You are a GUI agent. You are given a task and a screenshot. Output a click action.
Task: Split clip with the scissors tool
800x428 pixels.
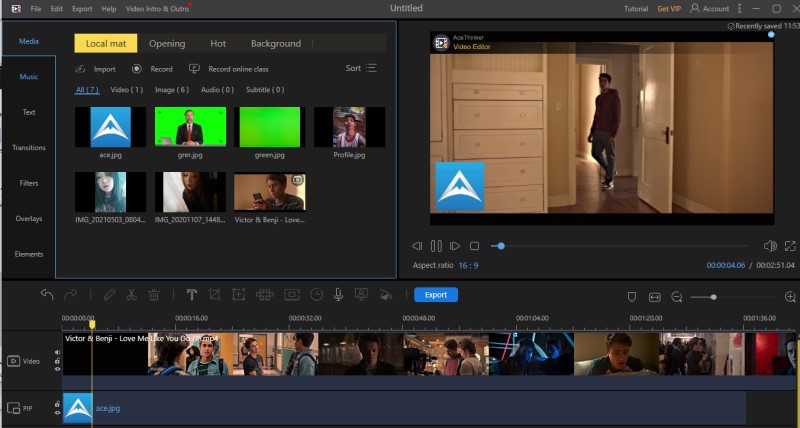point(132,295)
